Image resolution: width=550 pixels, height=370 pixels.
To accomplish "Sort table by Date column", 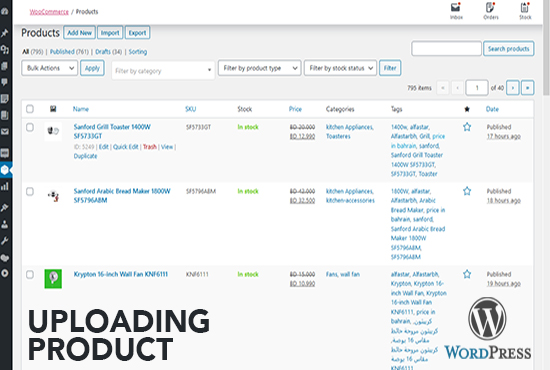I will point(492,109).
